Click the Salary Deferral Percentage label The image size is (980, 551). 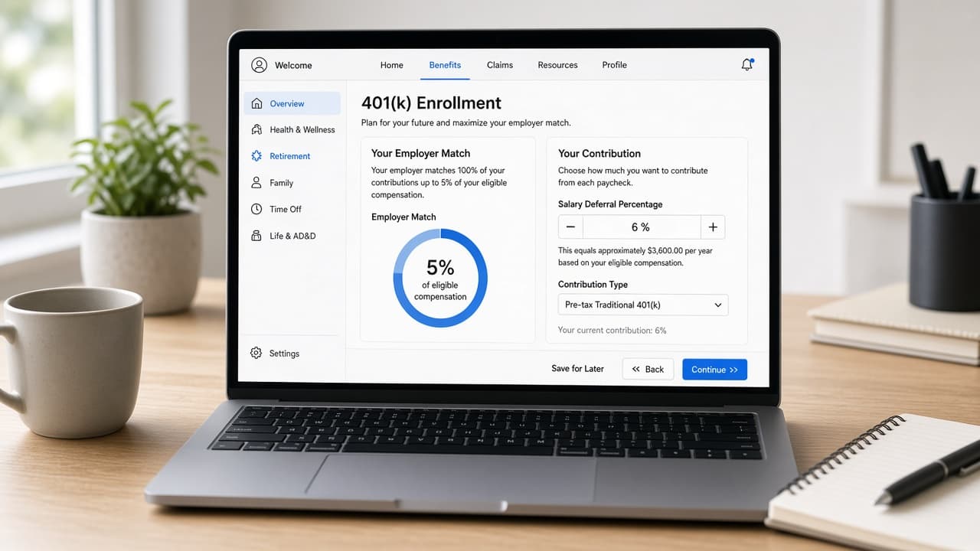(x=610, y=204)
